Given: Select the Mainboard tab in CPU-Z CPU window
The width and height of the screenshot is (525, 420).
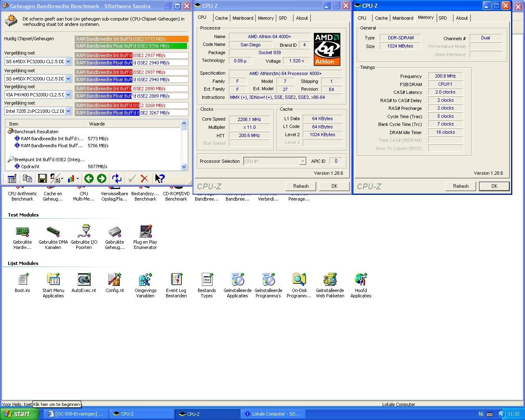Looking at the screenshot, I should (x=243, y=18).
